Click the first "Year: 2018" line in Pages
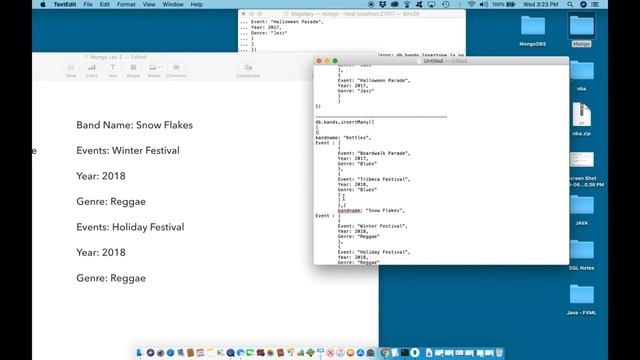The height and width of the screenshot is (360, 640). (101, 176)
